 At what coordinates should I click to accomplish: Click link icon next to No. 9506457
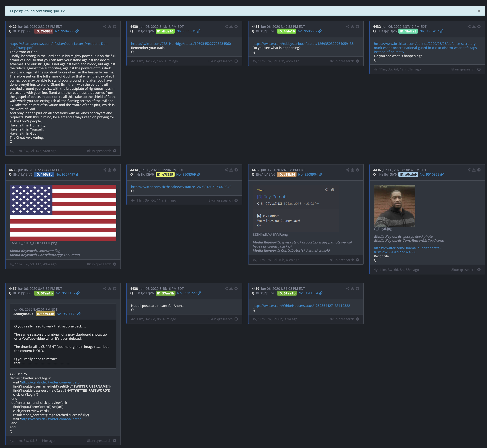[441, 31]
